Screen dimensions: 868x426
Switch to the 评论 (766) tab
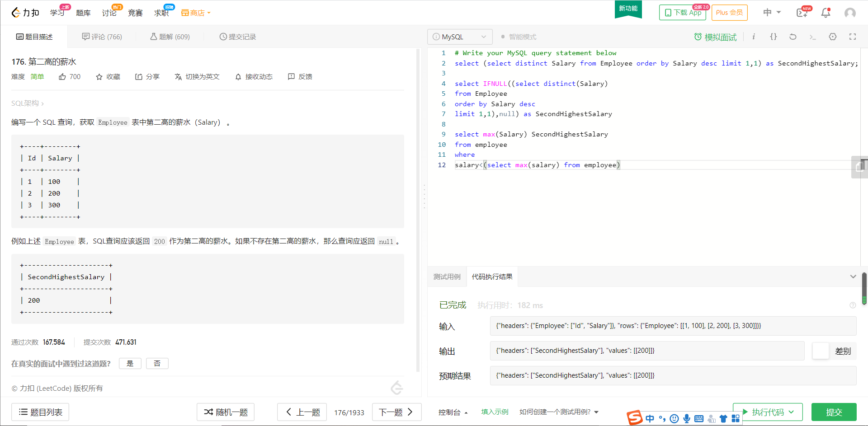coord(102,37)
